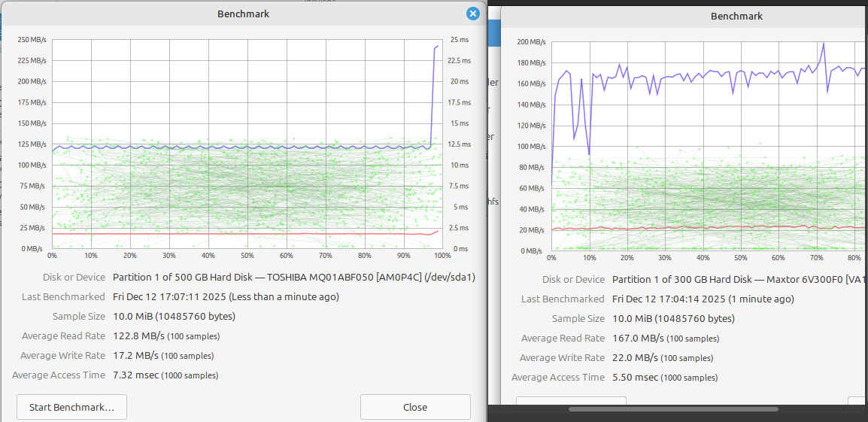
Task: Click the '90%' label on TOSHIBA chart
Action: (x=404, y=256)
